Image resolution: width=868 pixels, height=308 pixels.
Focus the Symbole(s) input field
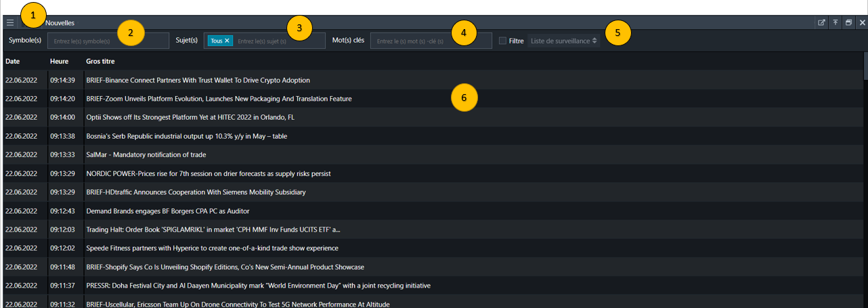coord(108,41)
